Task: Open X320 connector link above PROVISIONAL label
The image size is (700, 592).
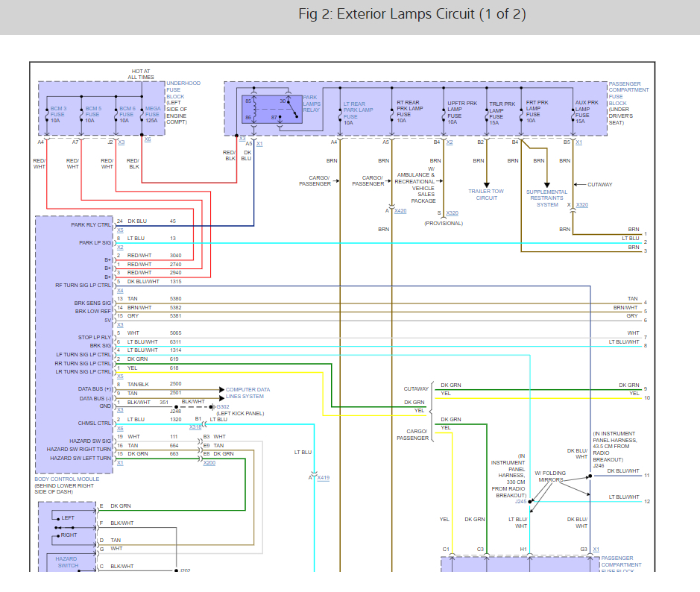Action: pos(453,212)
